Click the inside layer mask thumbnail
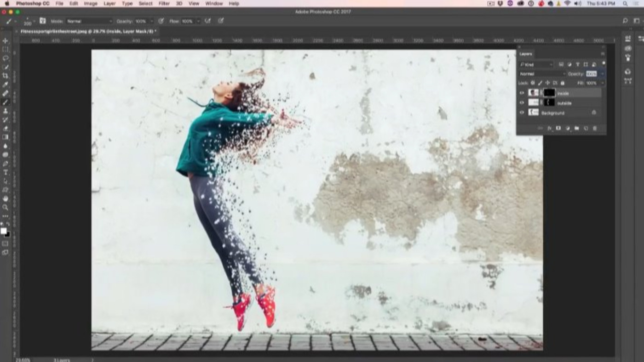This screenshot has height=362, width=644. (549, 93)
